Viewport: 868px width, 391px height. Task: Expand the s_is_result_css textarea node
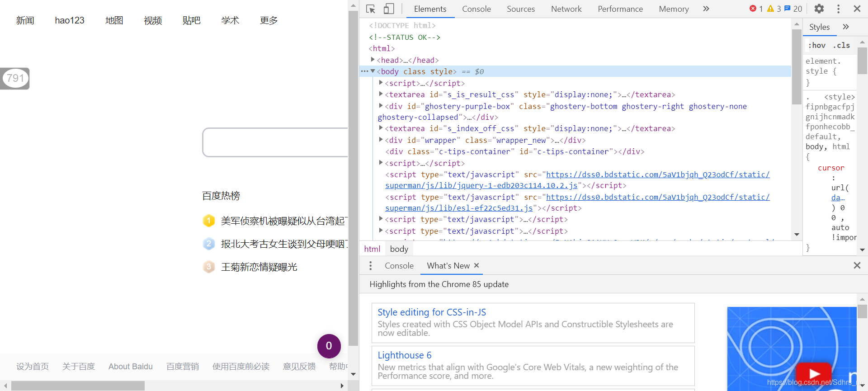pyautogui.click(x=381, y=94)
